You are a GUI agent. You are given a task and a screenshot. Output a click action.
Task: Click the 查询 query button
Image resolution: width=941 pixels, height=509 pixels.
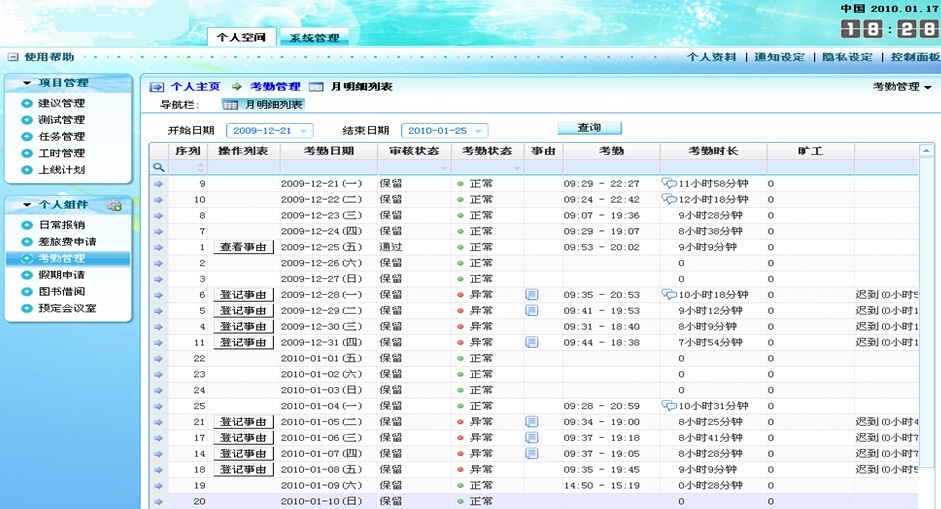[x=589, y=128]
